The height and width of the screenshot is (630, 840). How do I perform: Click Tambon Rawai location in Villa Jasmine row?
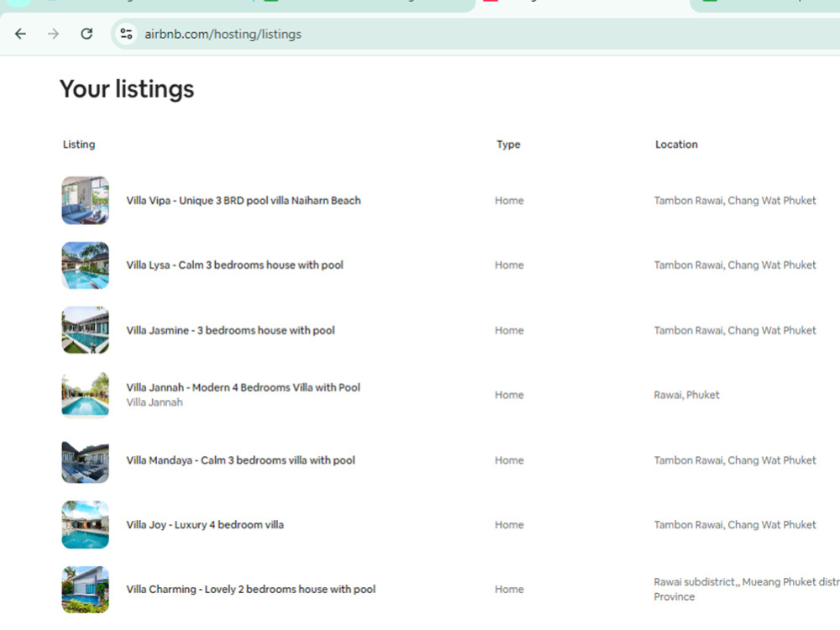point(735,330)
